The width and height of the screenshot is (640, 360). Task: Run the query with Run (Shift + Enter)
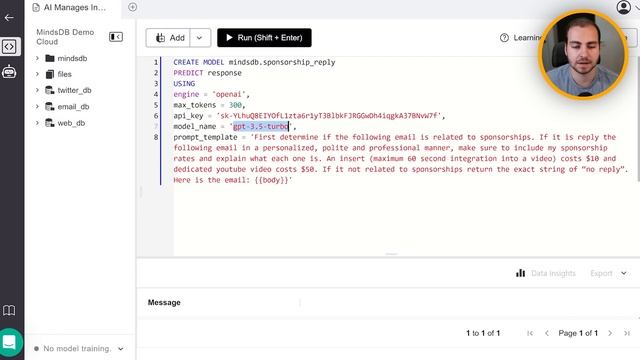point(264,38)
